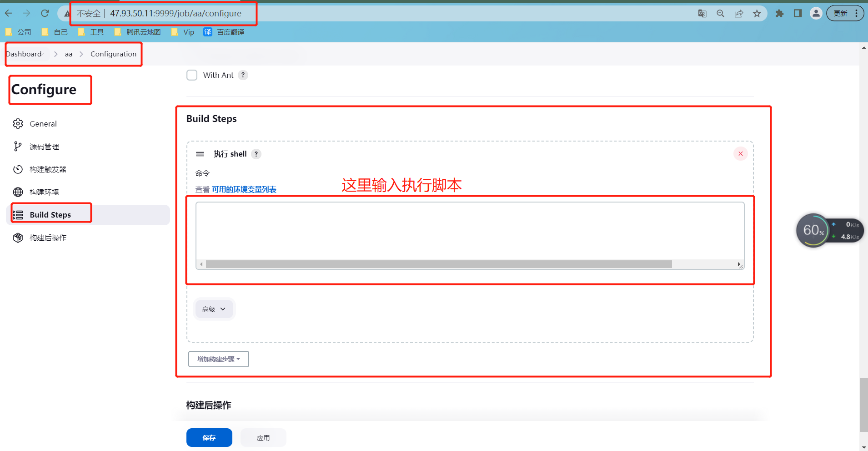Click the Configuration breadcrumb
Image resolution: width=868 pixels, height=451 pixels.
113,54
